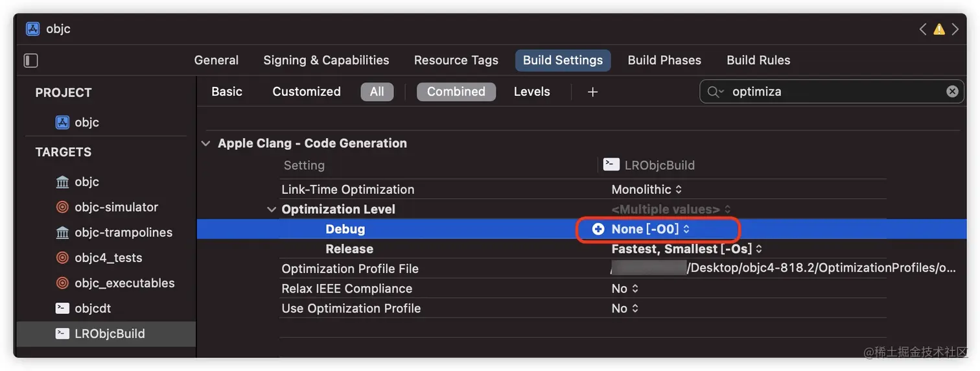980x371 pixels.
Task: Click the plus icon beside None [-O0]
Action: [x=598, y=229]
